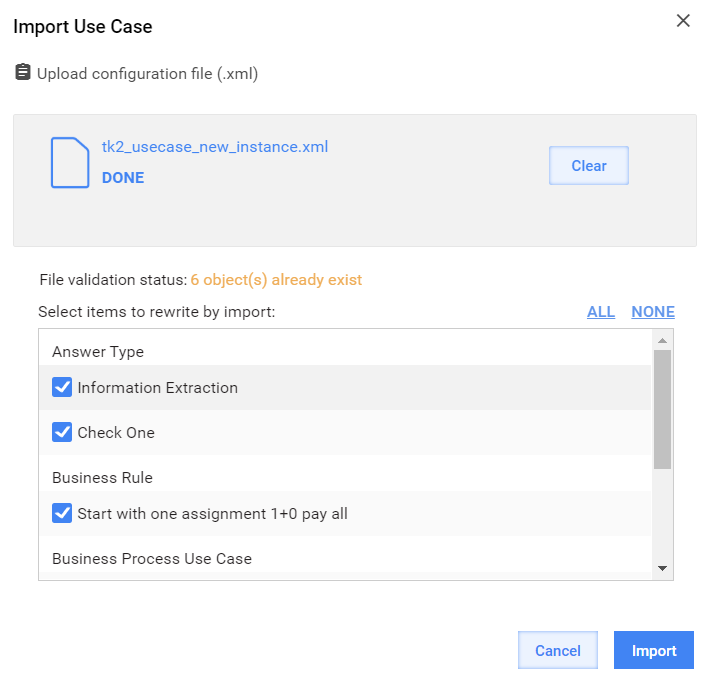Uncheck Start with one assignment 1+0 pay all
This screenshot has height=680, width=710.
pos(62,513)
